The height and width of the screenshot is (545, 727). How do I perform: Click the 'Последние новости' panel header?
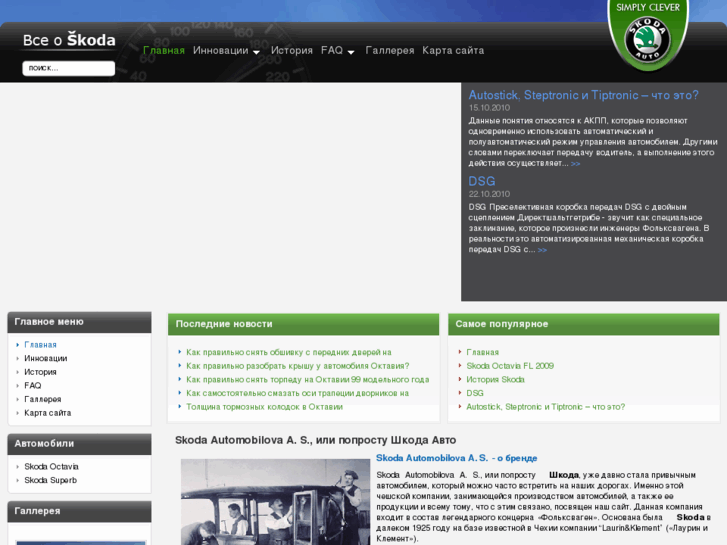(303, 324)
